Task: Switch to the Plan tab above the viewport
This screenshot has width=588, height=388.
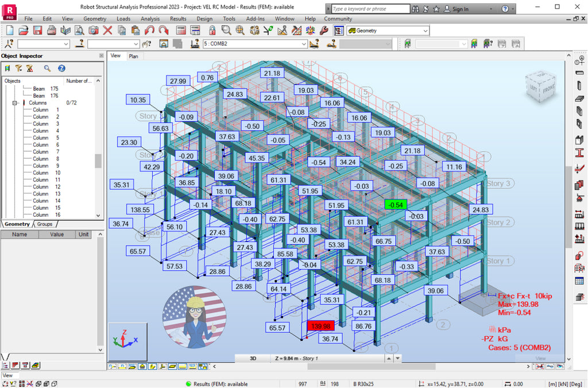Action: coord(134,56)
